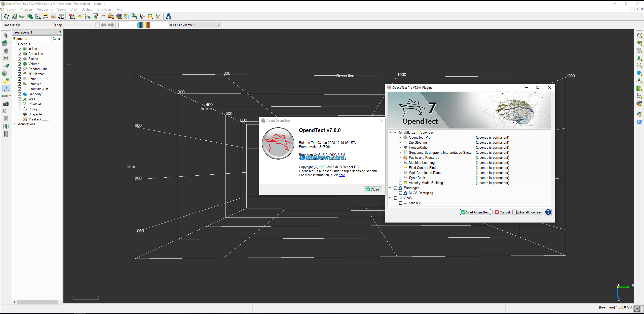Follow the 'here' licensing link
Image resolution: width=644 pixels, height=314 pixels.
point(342,175)
